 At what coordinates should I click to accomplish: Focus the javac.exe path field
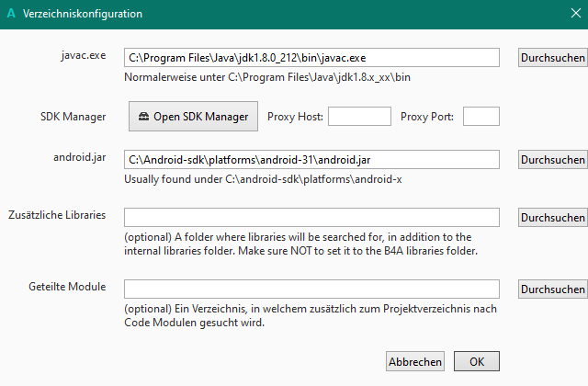point(311,57)
